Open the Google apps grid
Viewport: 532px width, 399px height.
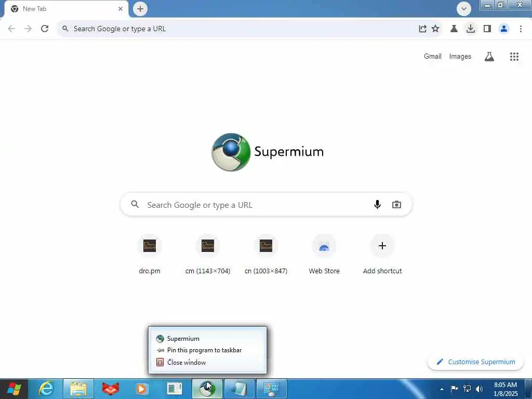pyautogui.click(x=514, y=56)
